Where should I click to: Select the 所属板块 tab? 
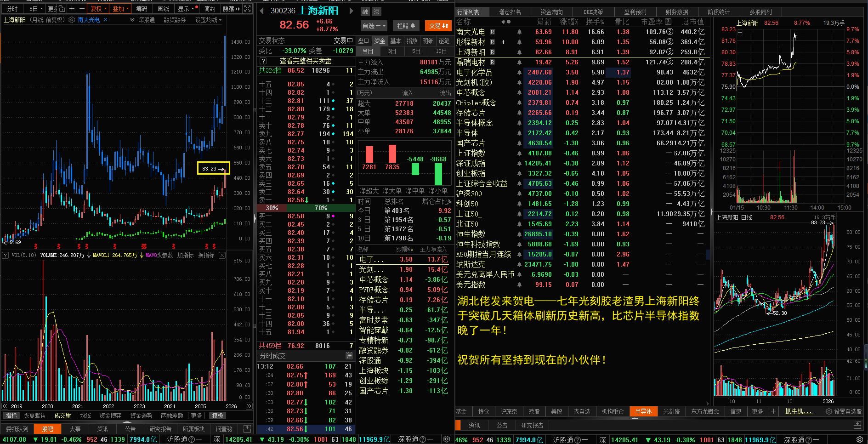pos(193,429)
